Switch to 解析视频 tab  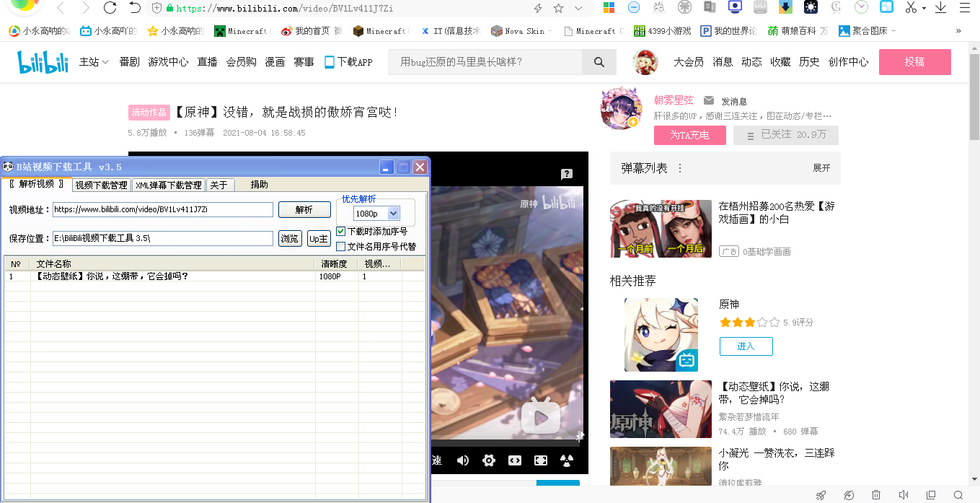coord(37,184)
